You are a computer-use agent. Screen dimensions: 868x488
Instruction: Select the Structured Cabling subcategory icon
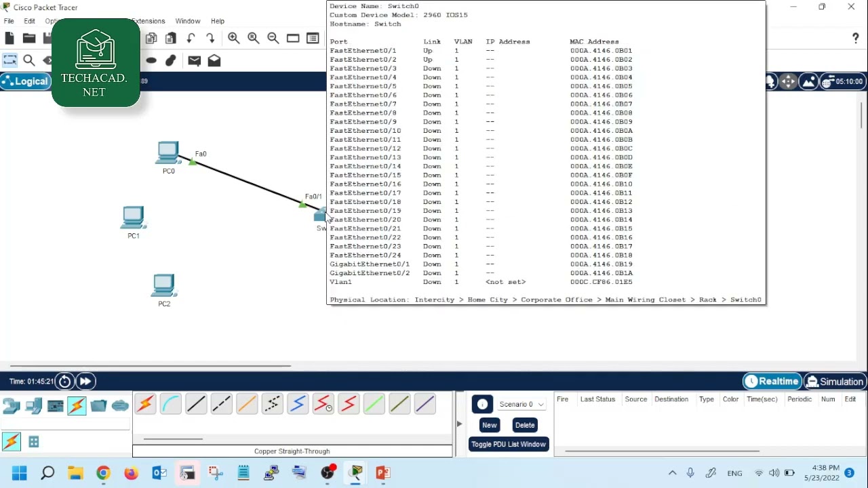(34, 442)
